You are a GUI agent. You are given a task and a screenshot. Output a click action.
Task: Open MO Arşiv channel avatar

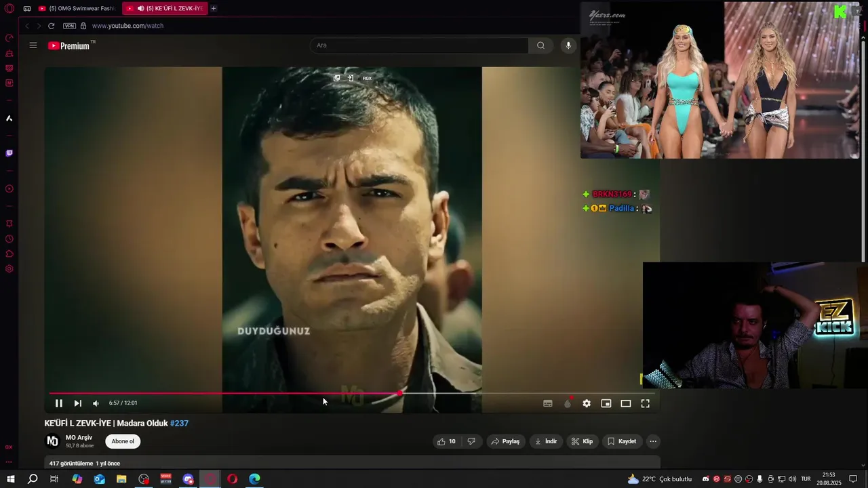(52, 441)
